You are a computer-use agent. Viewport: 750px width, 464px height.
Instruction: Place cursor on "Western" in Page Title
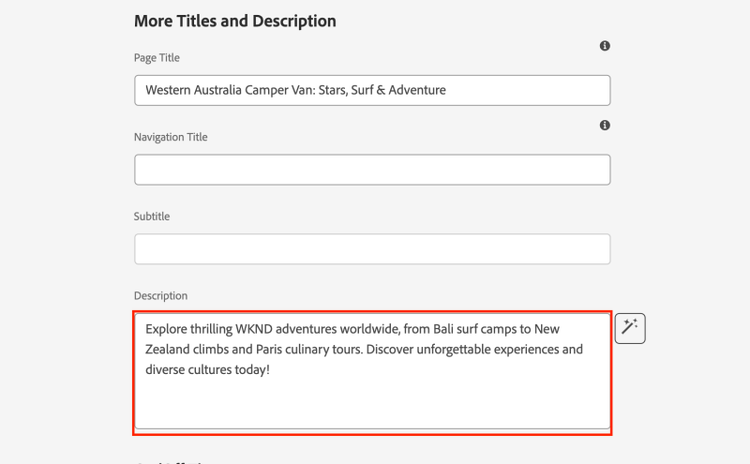click(x=170, y=90)
